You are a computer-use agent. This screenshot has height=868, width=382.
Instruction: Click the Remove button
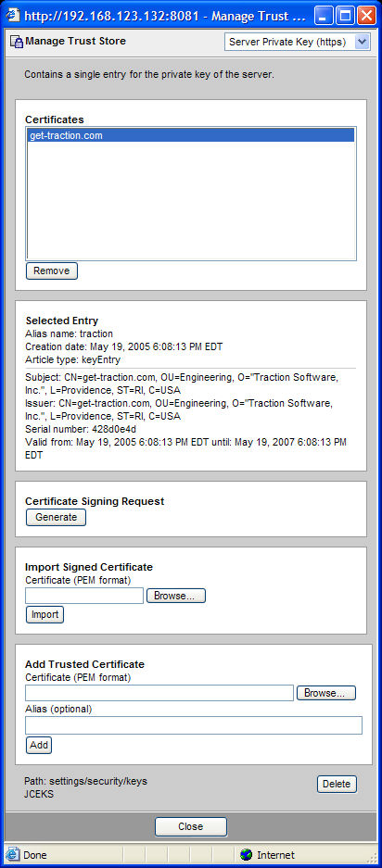pos(52,270)
